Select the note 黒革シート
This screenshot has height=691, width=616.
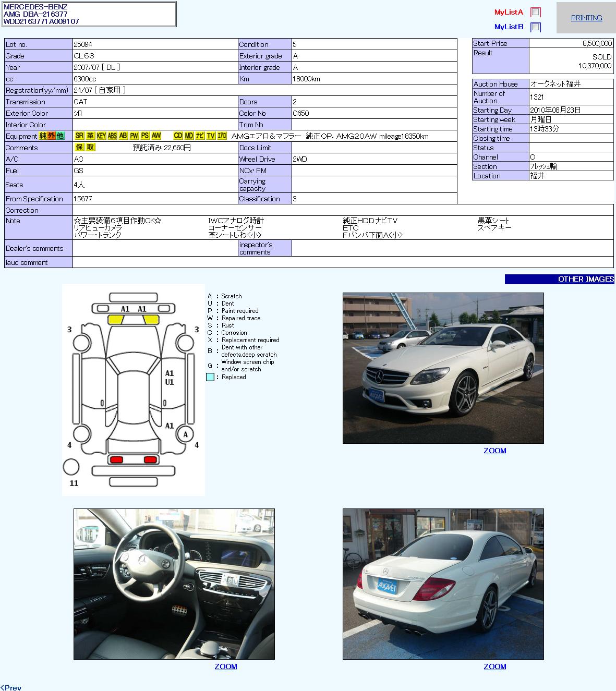493,221
